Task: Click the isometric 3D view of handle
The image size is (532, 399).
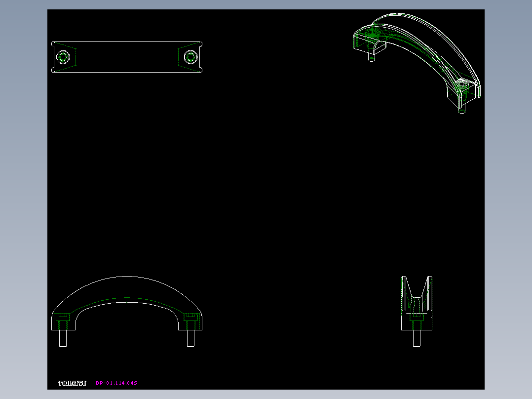Action: (x=417, y=63)
